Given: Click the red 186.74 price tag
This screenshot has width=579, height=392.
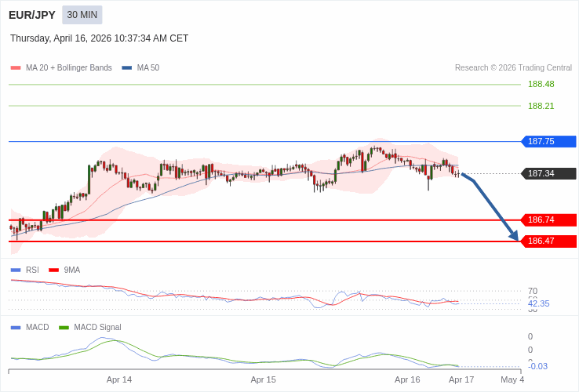Looking at the screenshot, I should (x=548, y=220).
